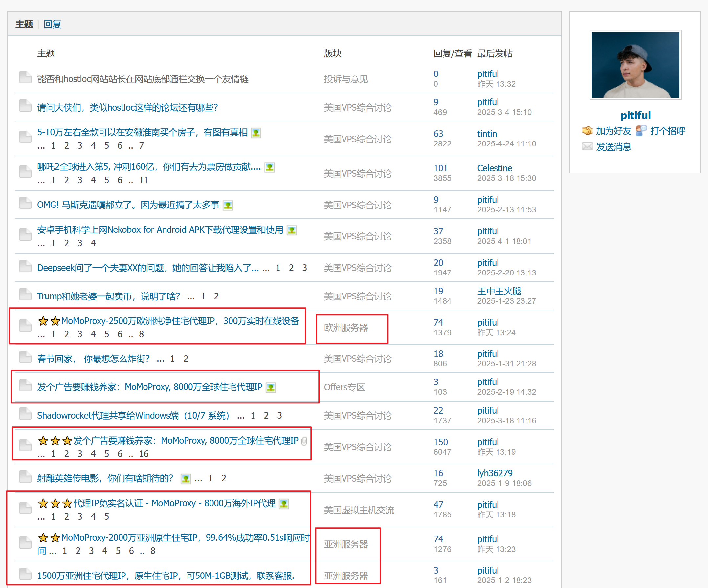Click folder icon of OMG! 马斯克遗嘱 thread
708x588 pixels.
coord(25,203)
